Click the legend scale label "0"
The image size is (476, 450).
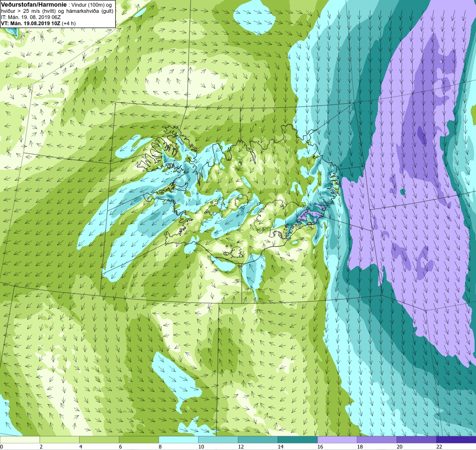pyautogui.click(x=1, y=447)
